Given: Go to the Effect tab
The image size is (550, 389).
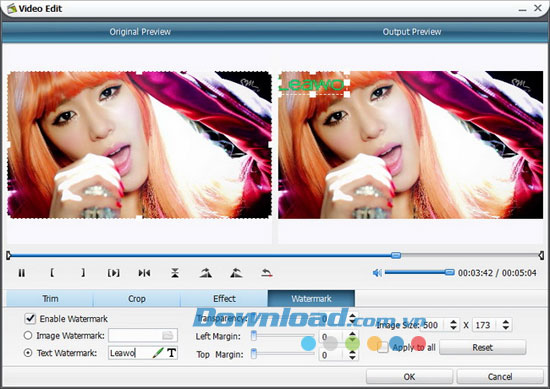Looking at the screenshot, I should click(x=224, y=299).
